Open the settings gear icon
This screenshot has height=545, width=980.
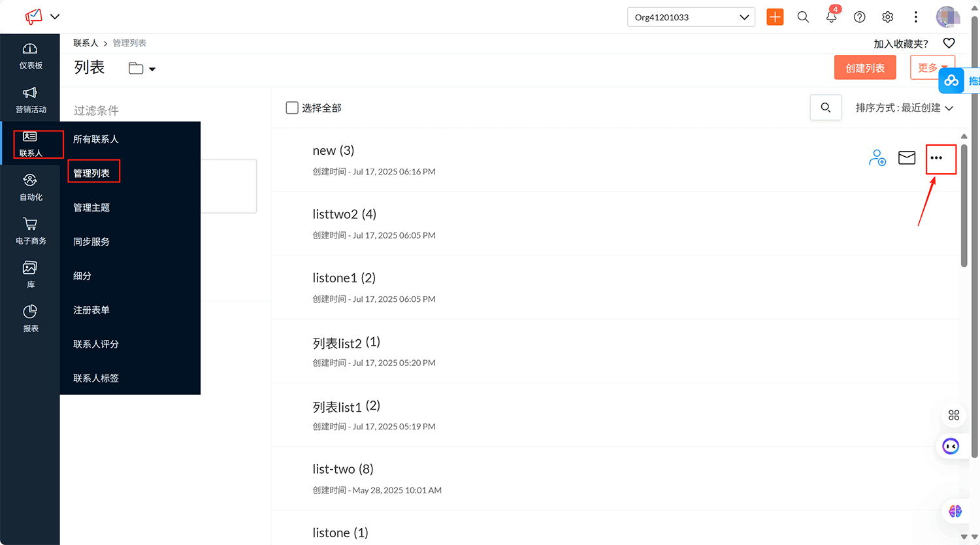[887, 17]
